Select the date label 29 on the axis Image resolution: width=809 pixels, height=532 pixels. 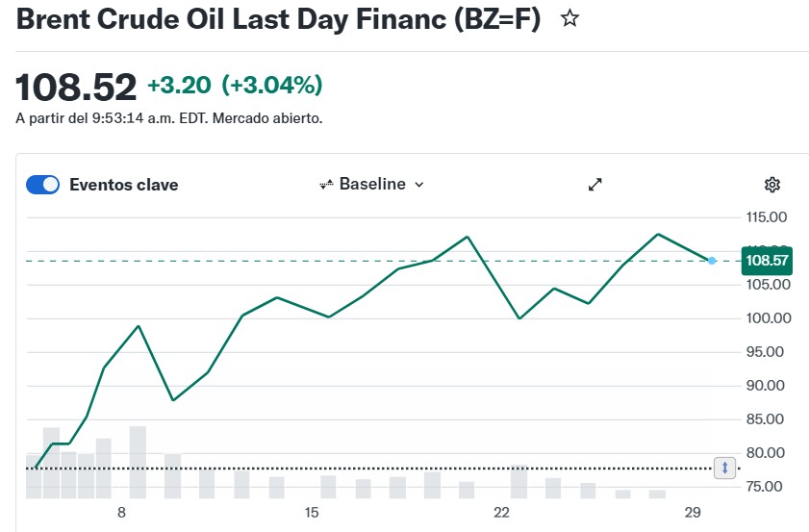(690, 512)
